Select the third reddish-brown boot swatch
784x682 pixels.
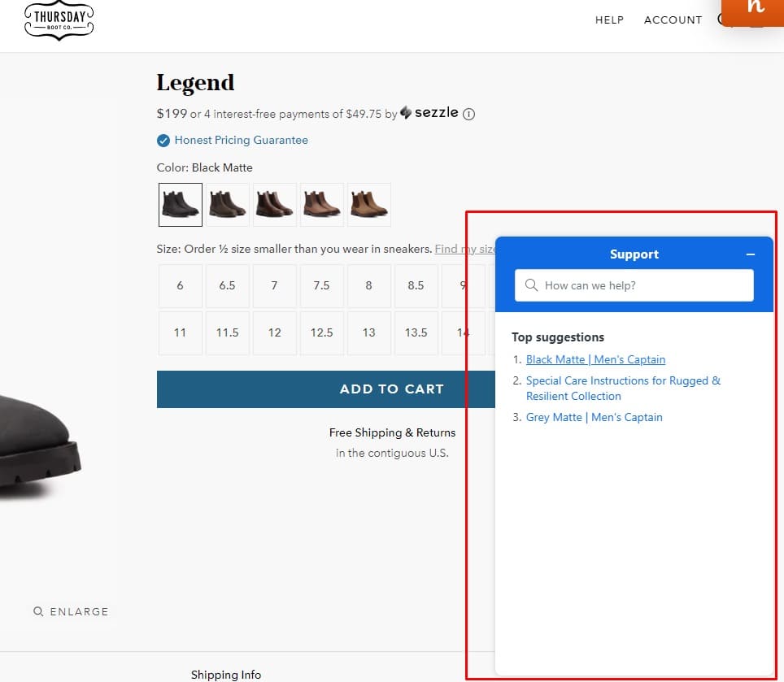[x=275, y=204]
